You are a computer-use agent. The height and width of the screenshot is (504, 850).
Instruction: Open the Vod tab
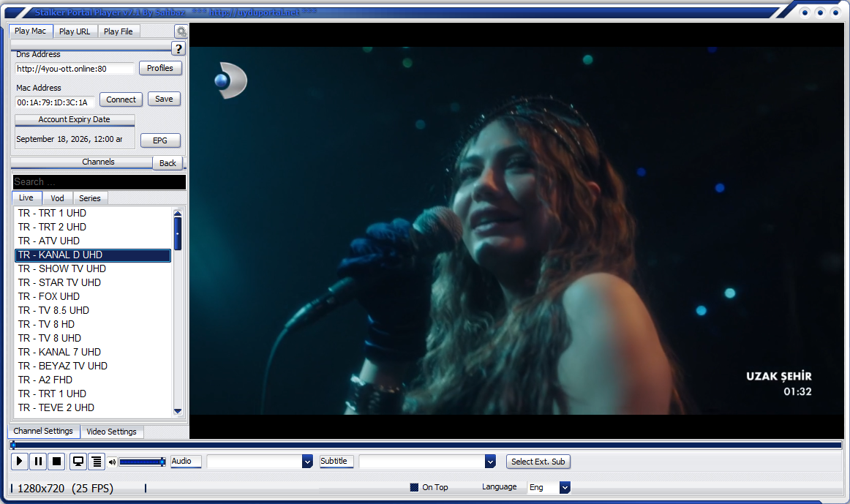pos(57,198)
